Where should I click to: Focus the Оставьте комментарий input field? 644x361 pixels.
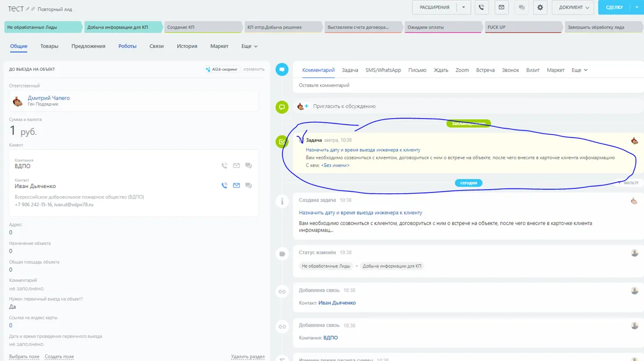468,85
